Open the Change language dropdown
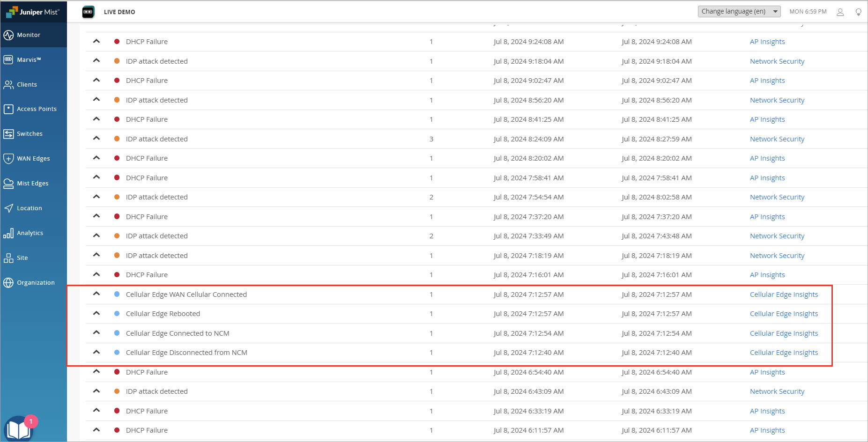Image resolution: width=868 pixels, height=442 pixels. click(x=739, y=12)
